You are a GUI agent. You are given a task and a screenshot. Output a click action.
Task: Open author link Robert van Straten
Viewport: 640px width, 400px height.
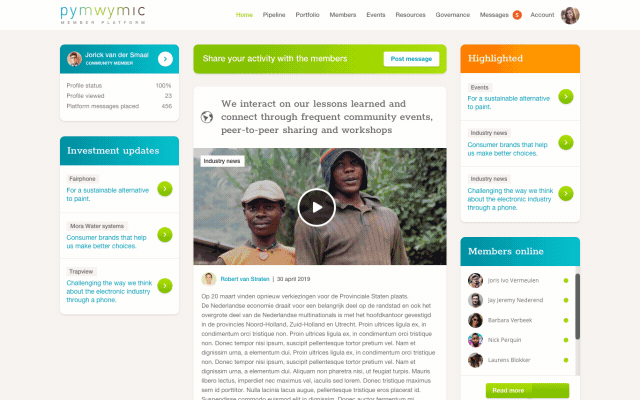[x=245, y=279]
